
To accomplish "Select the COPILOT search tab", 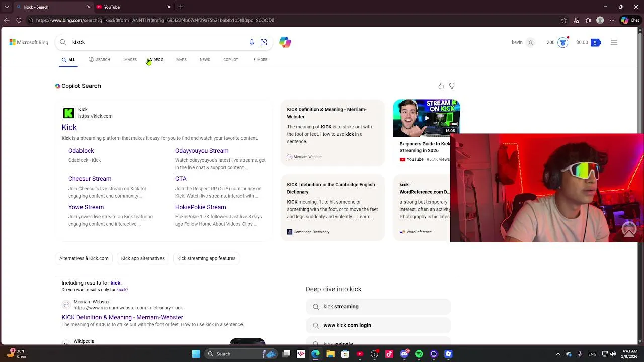I will pos(231,60).
